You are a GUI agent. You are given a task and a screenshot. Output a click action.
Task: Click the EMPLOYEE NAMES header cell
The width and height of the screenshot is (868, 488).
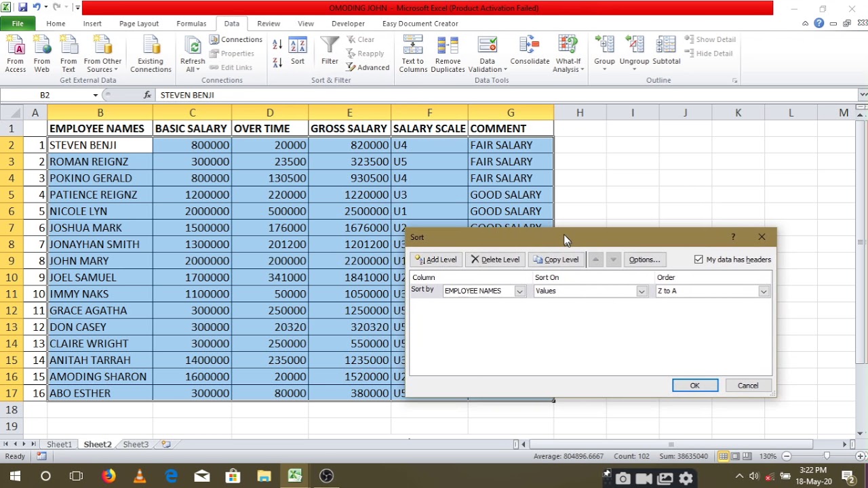(x=100, y=129)
